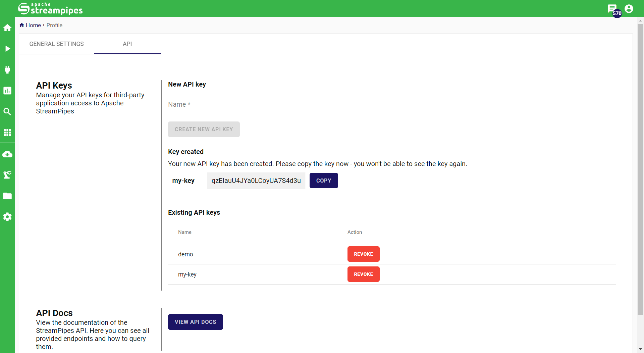Click the View API Docs button
The height and width of the screenshot is (353, 644).
pyautogui.click(x=195, y=322)
